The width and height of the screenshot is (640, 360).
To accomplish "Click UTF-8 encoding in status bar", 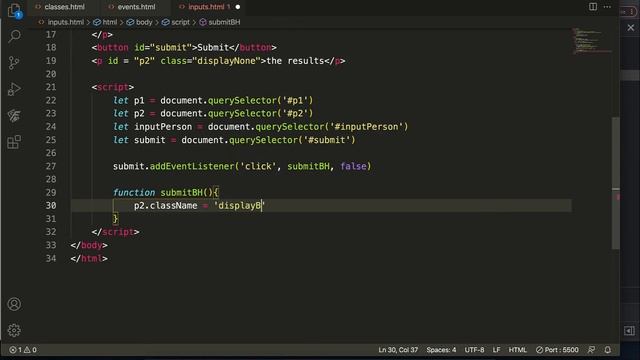I will pyautogui.click(x=474, y=350).
